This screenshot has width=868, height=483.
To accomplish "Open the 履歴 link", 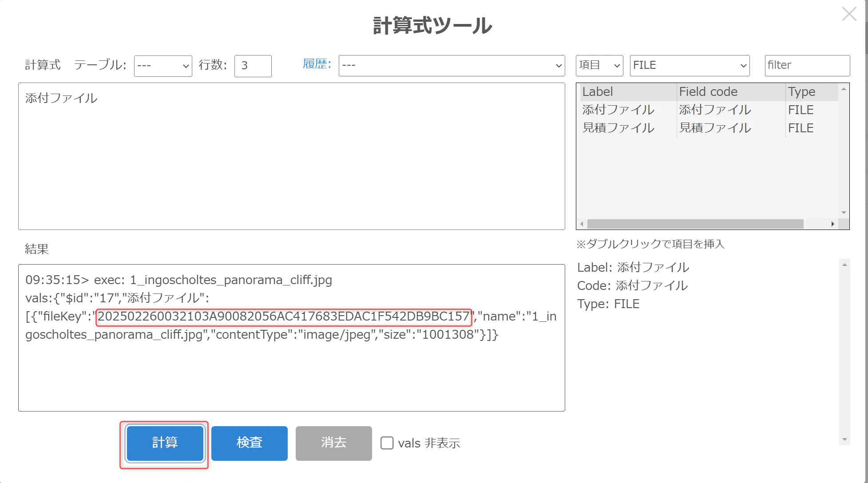I will coord(317,64).
